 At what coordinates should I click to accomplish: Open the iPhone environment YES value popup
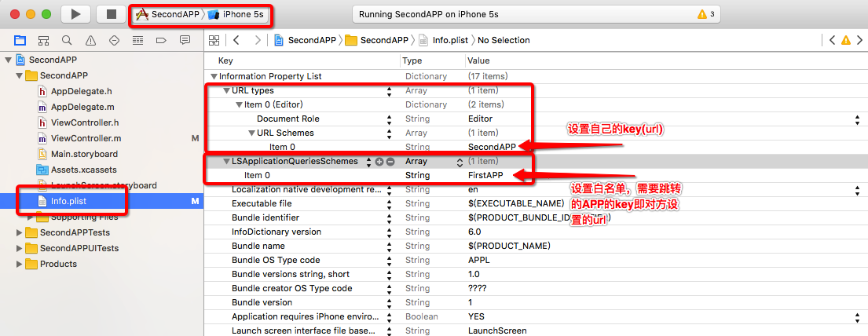858,316
